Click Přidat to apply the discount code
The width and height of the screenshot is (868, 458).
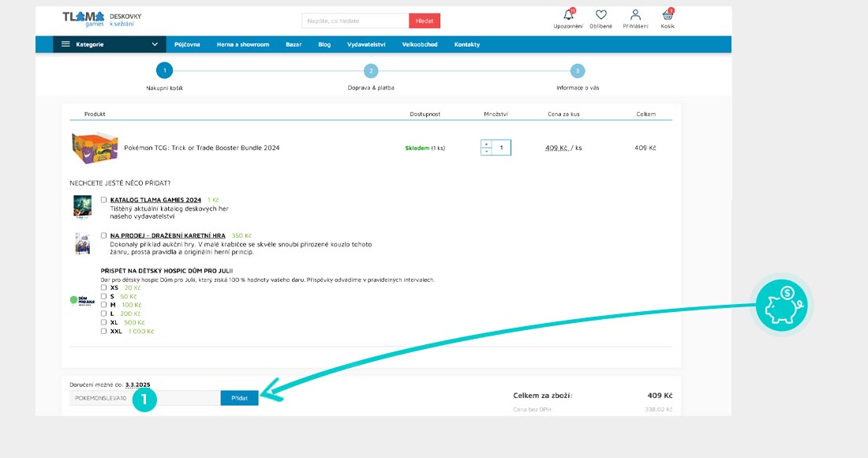pyautogui.click(x=240, y=398)
